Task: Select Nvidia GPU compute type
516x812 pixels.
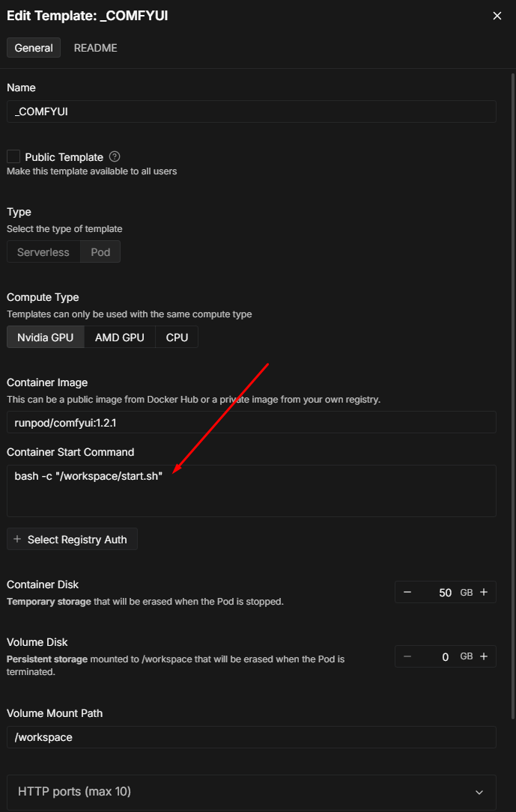Action: coord(45,337)
